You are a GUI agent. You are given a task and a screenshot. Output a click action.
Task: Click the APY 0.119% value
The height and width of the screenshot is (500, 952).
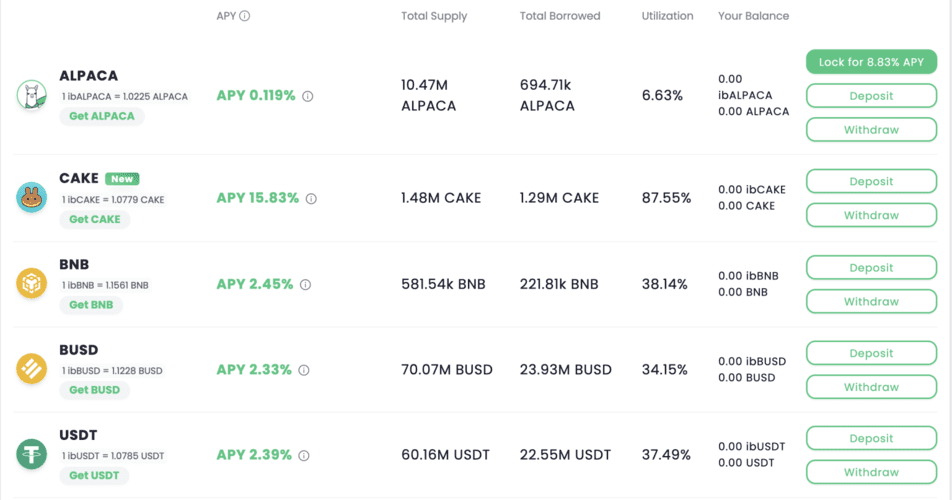point(256,96)
